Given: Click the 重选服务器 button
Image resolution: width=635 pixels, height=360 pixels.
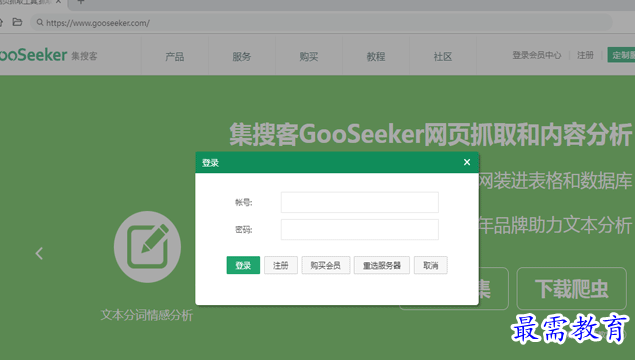Looking at the screenshot, I should pyautogui.click(x=381, y=265).
